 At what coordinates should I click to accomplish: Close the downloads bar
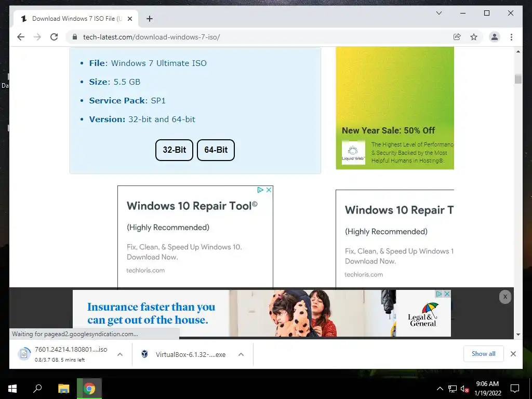point(513,354)
